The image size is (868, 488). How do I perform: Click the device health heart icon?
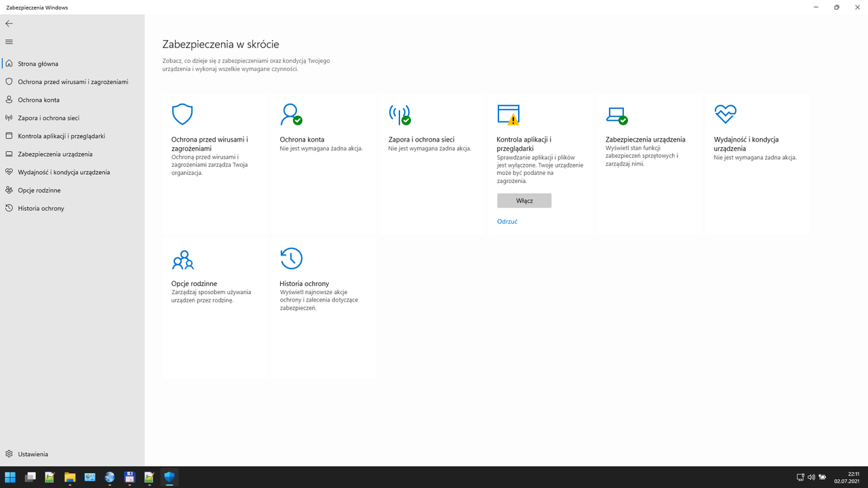click(x=725, y=114)
